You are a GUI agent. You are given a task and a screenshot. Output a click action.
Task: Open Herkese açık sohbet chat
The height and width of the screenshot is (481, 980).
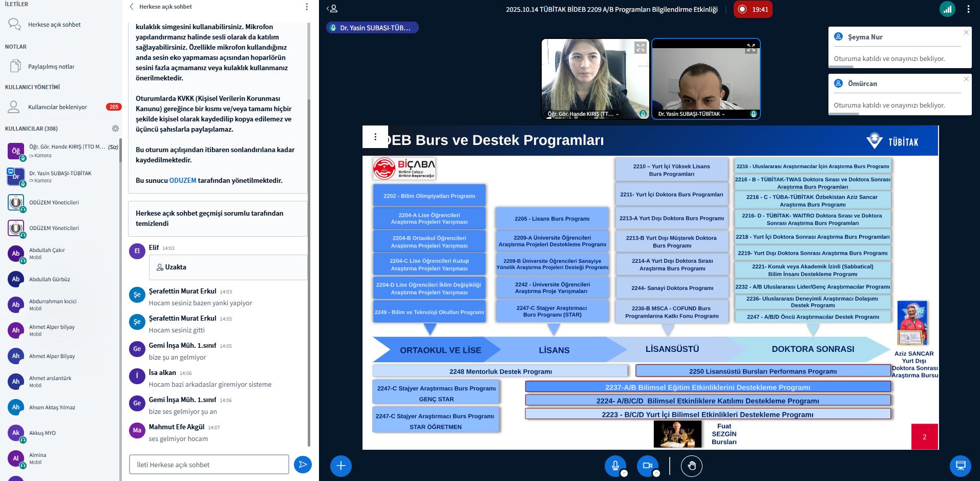tap(54, 25)
